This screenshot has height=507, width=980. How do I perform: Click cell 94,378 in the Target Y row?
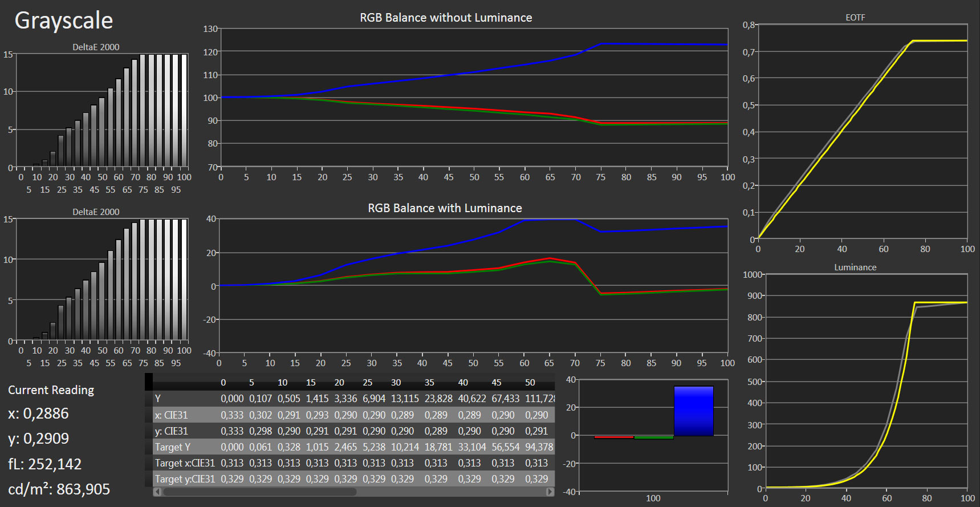539,447
